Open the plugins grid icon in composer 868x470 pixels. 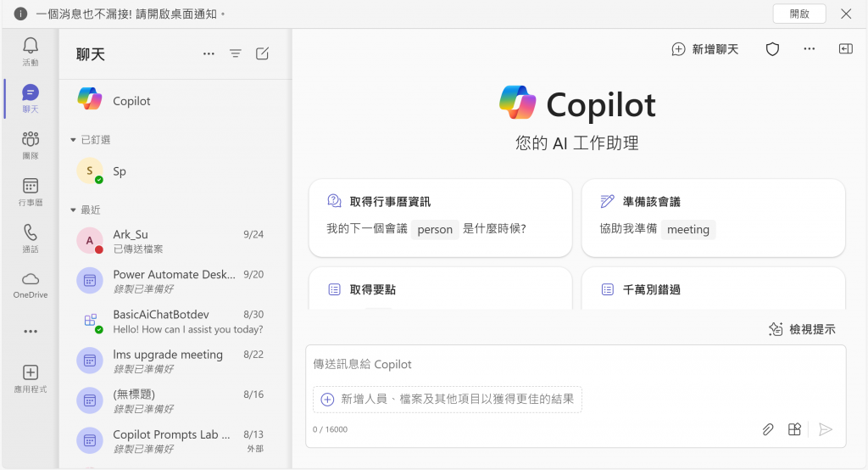tap(794, 429)
